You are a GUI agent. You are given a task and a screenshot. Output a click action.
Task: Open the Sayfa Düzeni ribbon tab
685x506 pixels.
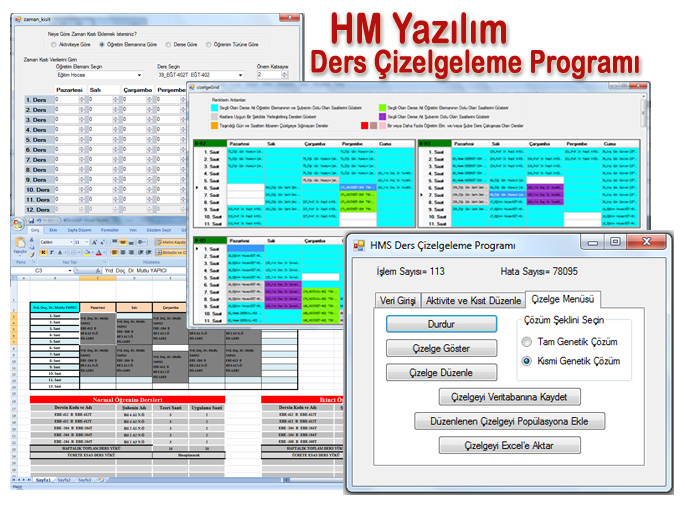(80, 230)
